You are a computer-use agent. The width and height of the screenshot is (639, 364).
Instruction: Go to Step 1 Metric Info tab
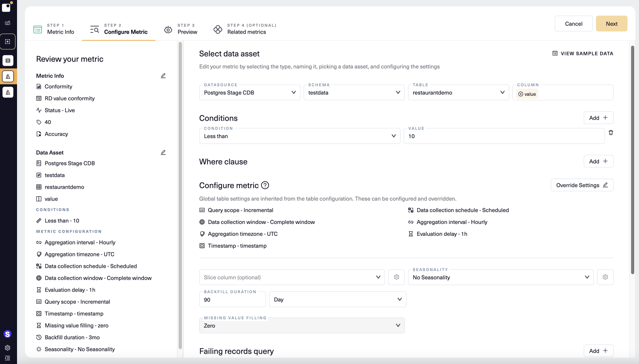click(x=54, y=29)
